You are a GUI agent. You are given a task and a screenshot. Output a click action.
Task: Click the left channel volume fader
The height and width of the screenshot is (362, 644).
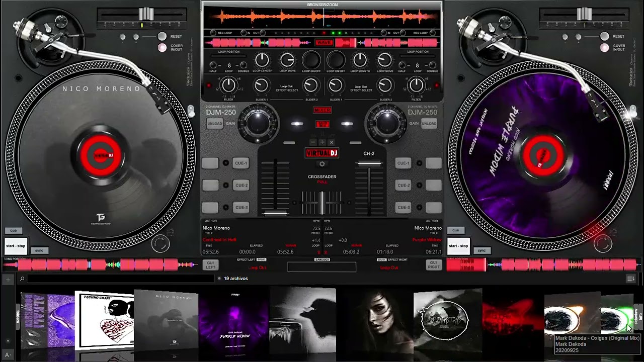point(275,214)
